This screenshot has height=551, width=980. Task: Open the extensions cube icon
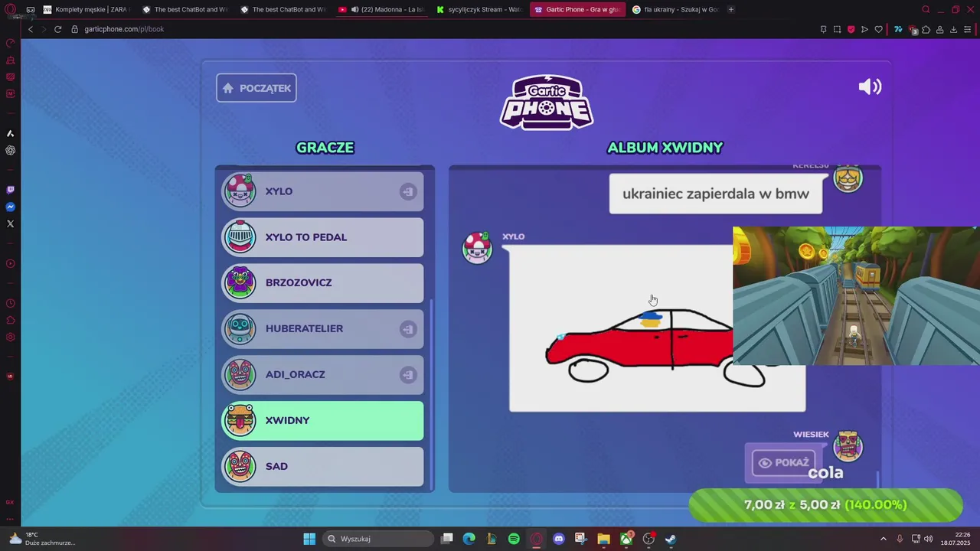click(x=926, y=30)
